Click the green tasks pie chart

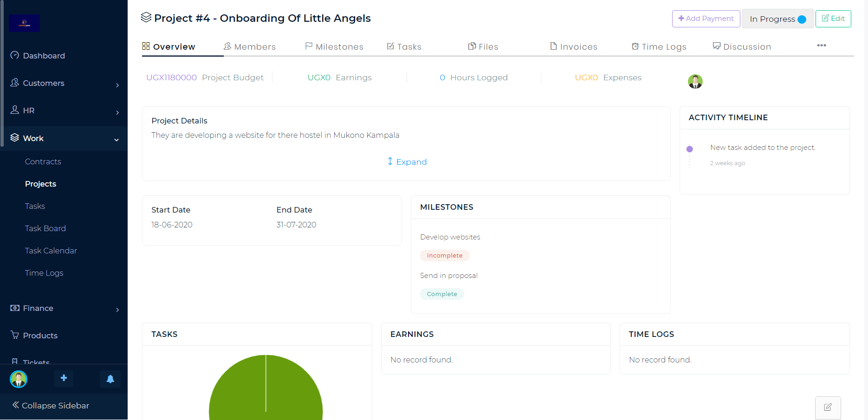click(x=266, y=390)
